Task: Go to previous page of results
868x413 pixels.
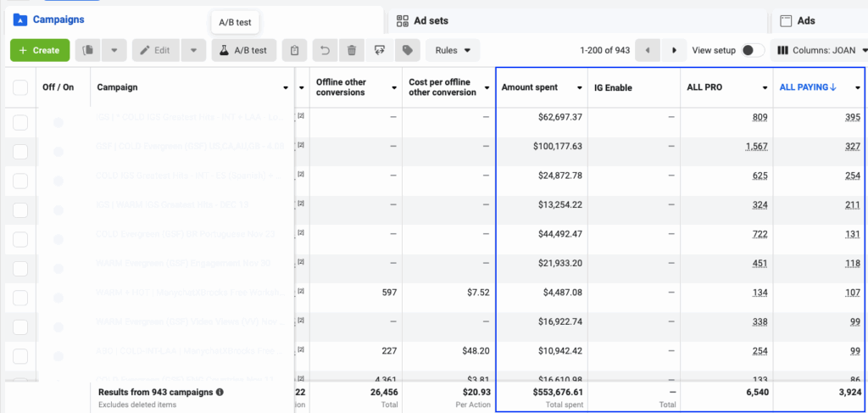Action: [647, 50]
